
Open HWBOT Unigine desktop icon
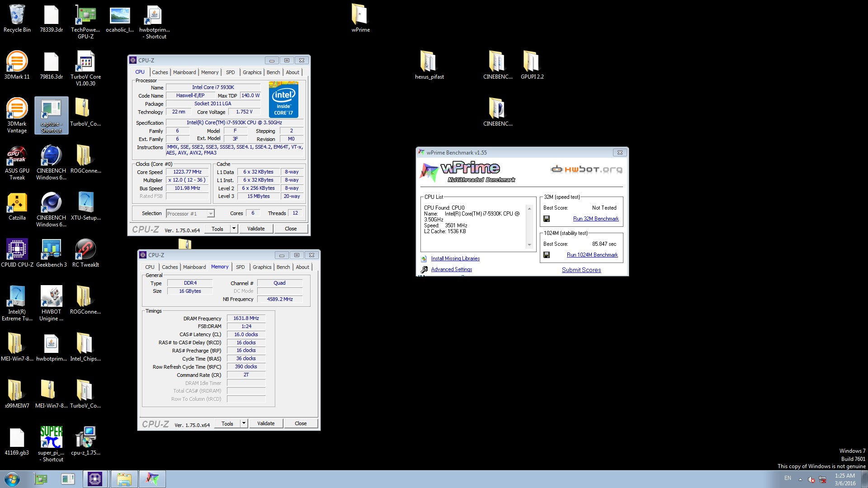point(51,303)
